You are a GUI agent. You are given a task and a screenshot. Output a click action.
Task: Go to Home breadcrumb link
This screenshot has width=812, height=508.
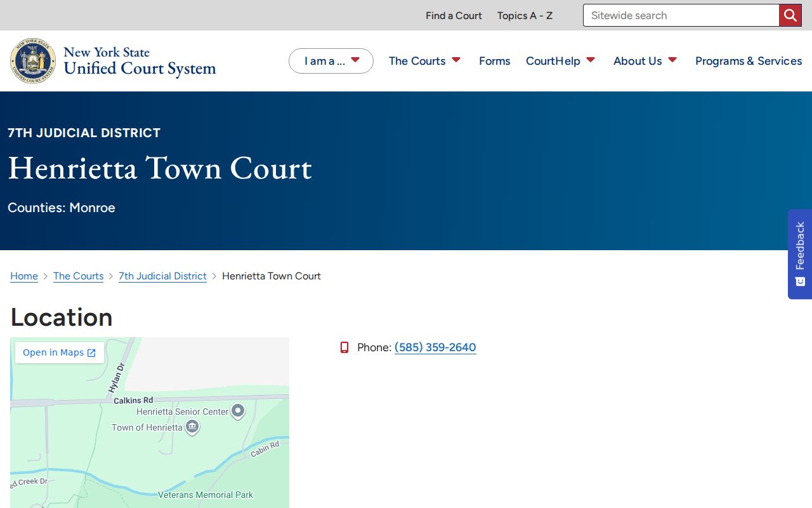tap(24, 276)
